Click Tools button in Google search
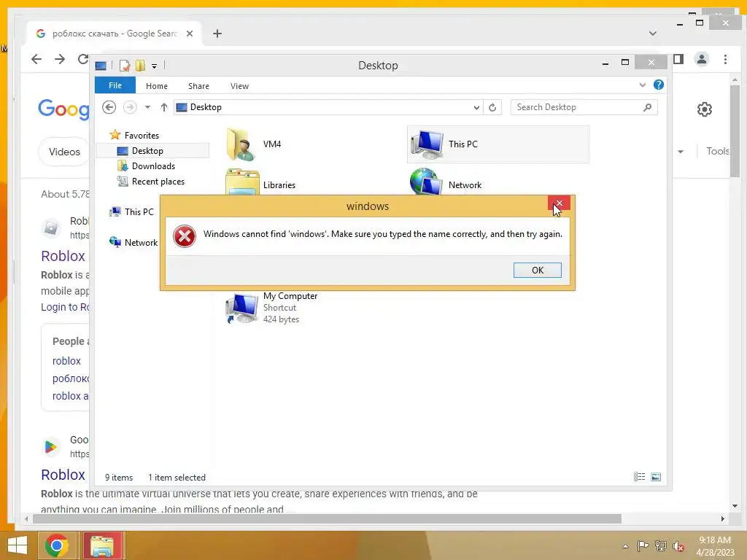Screen dimensions: 747x560 pos(718,151)
